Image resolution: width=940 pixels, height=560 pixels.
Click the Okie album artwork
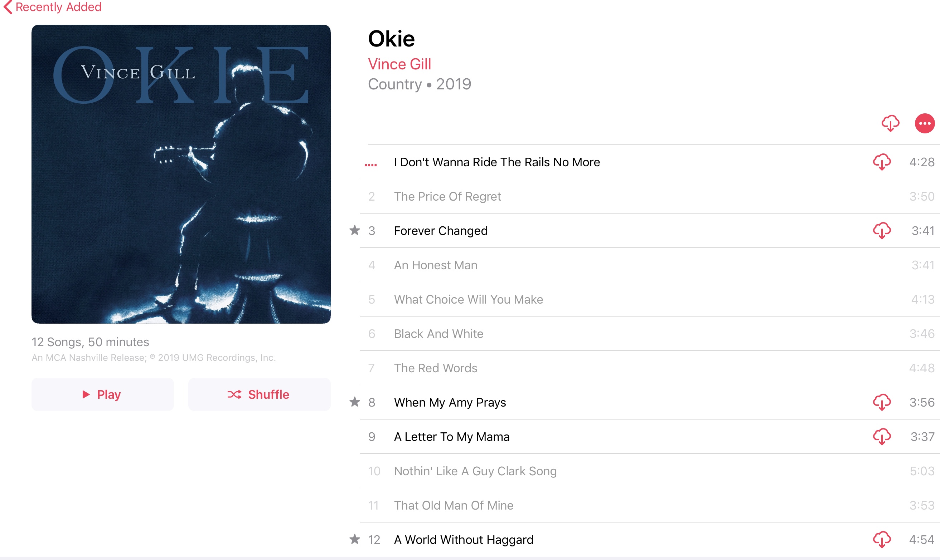click(x=181, y=174)
